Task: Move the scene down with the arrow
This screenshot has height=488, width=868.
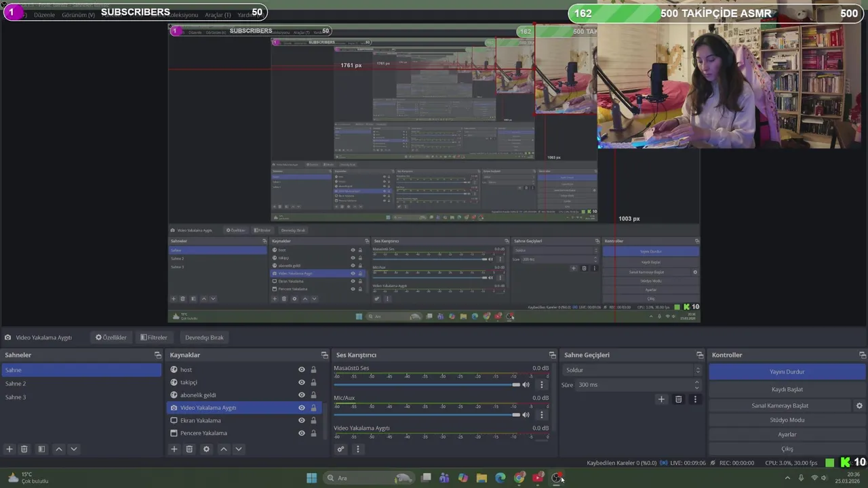Action: tap(74, 449)
